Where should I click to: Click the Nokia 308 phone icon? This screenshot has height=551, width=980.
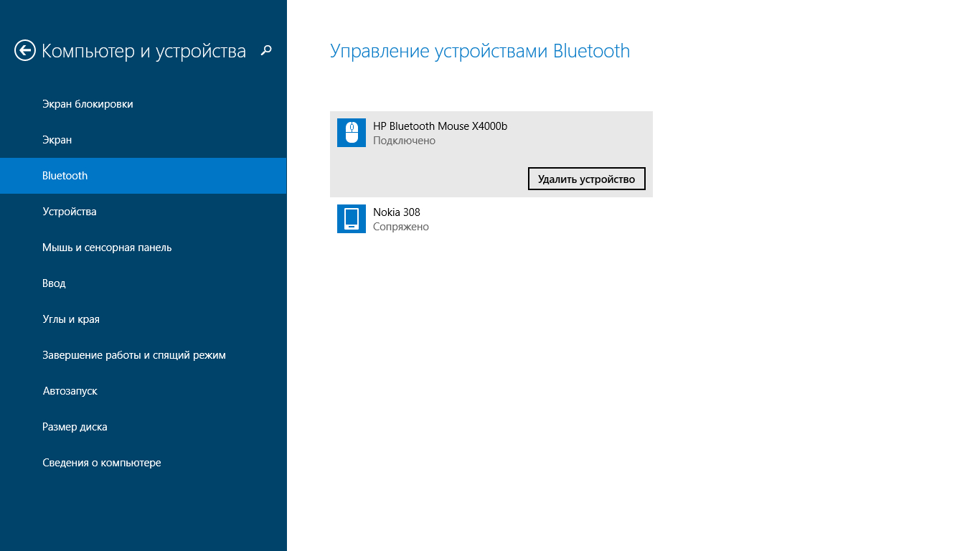352,219
